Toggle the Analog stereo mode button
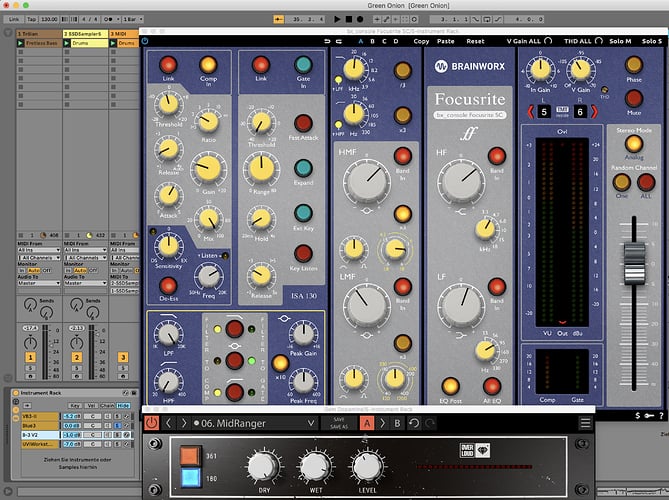Viewport: 669px width, 500px height. (634, 143)
